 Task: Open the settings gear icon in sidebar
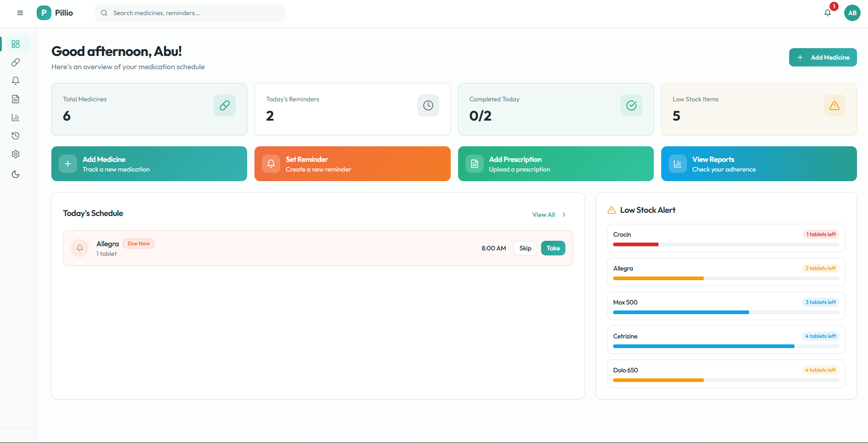(16, 154)
